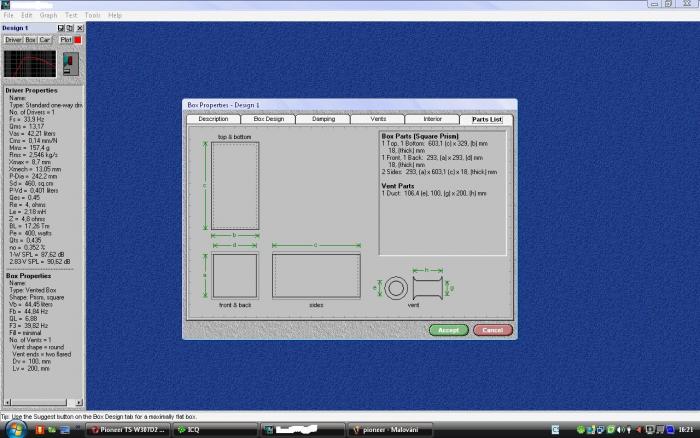Open the Tools menu

93,16
